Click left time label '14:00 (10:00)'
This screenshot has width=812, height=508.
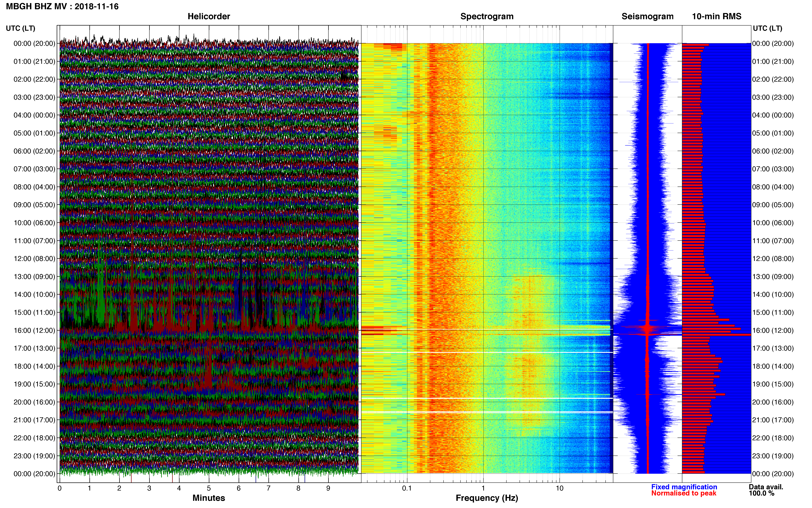click(x=34, y=294)
